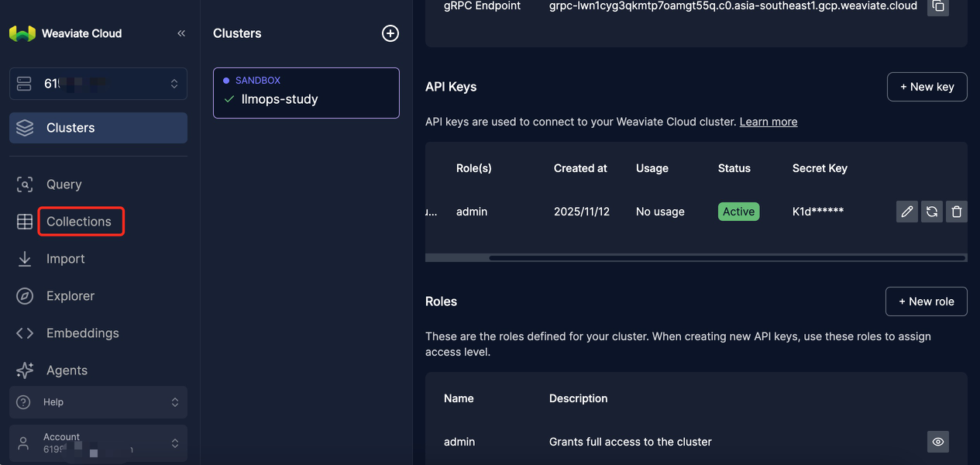The width and height of the screenshot is (980, 465).
Task: Click the Usage column header
Action: (x=652, y=168)
